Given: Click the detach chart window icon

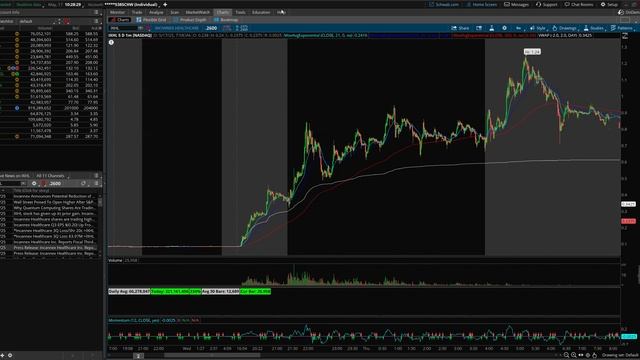Looking at the screenshot, I should 479,28.
